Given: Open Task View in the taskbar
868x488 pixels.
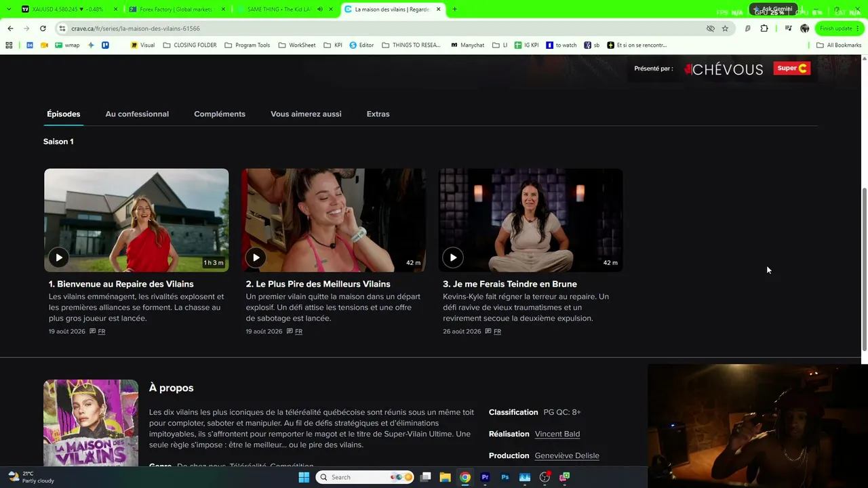Looking at the screenshot, I should coord(425,477).
